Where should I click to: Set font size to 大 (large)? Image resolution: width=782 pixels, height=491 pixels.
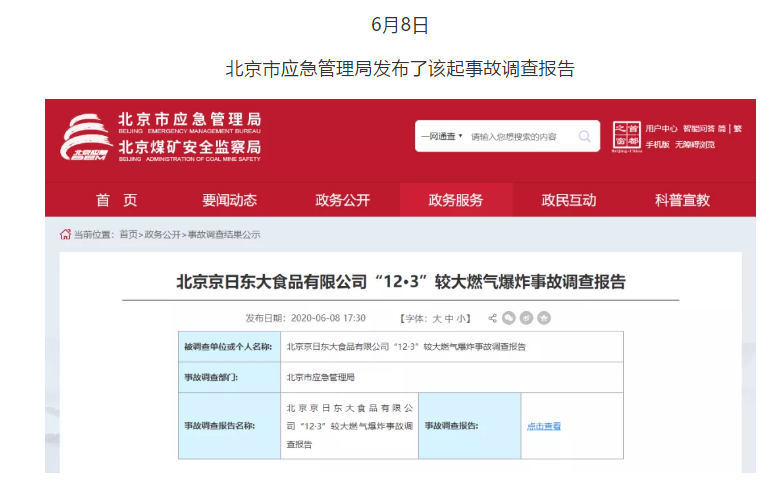(436, 318)
